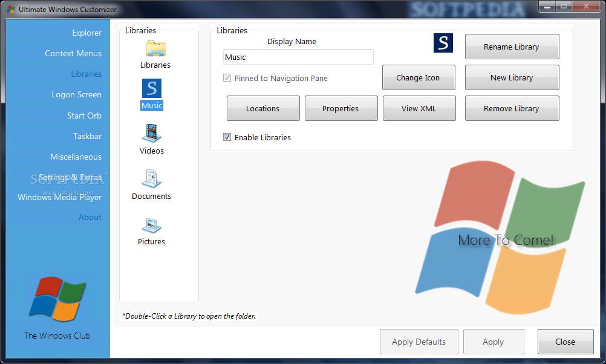This screenshot has height=364, width=606.
Task: Select the Documents library icon
Action: [x=152, y=179]
